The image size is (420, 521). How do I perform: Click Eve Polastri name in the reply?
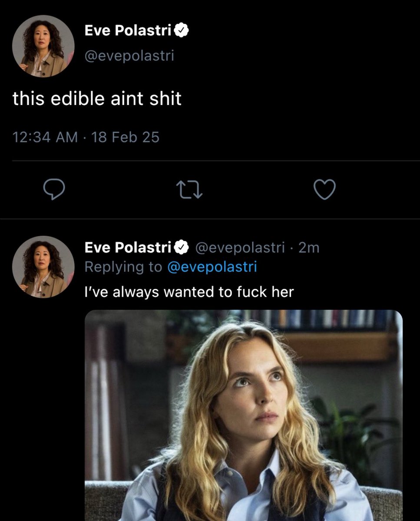(129, 247)
